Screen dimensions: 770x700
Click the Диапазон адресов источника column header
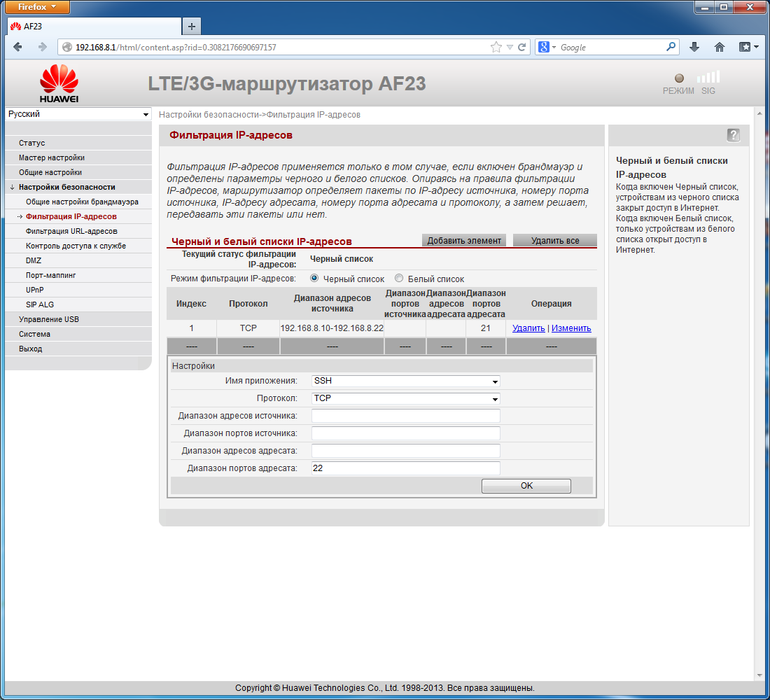(x=332, y=304)
